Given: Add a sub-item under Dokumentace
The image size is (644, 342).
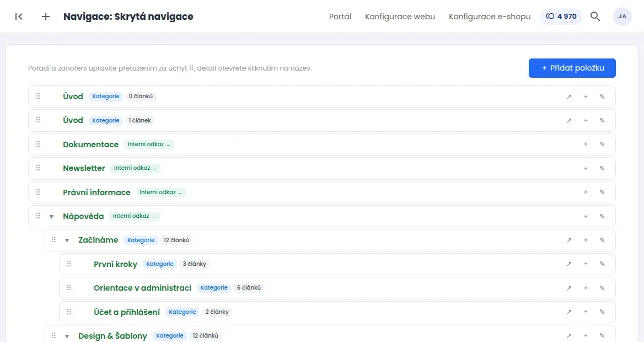Looking at the screenshot, I should (586, 145).
